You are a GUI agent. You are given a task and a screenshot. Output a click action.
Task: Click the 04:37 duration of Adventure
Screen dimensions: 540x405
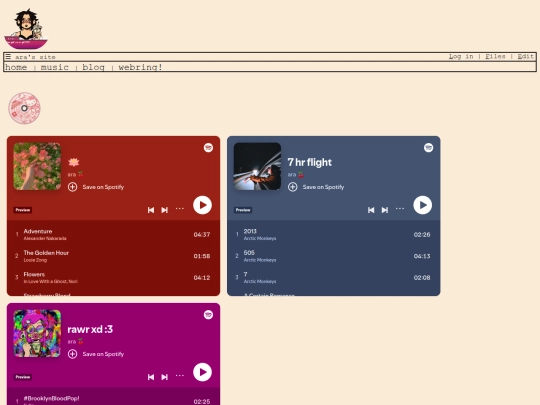point(202,235)
